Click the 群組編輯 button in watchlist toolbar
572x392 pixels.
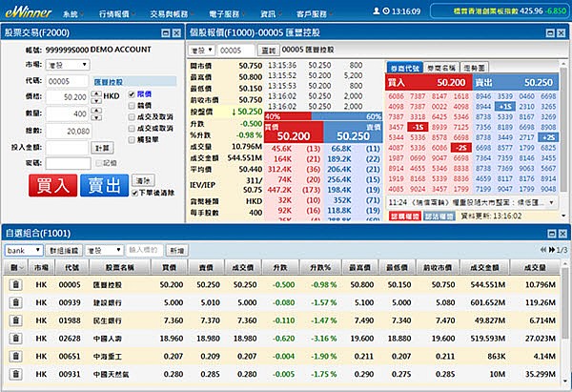(x=64, y=251)
